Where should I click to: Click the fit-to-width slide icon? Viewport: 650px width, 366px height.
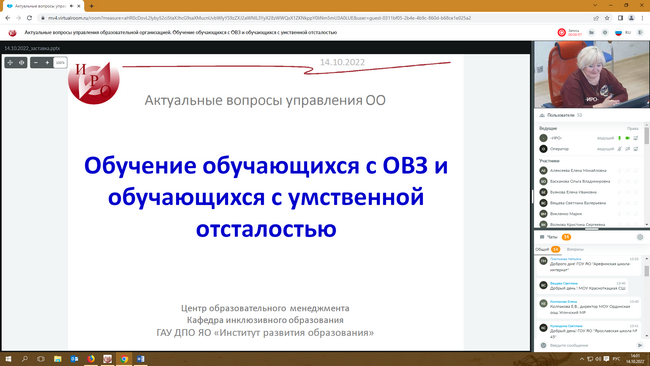coord(22,63)
